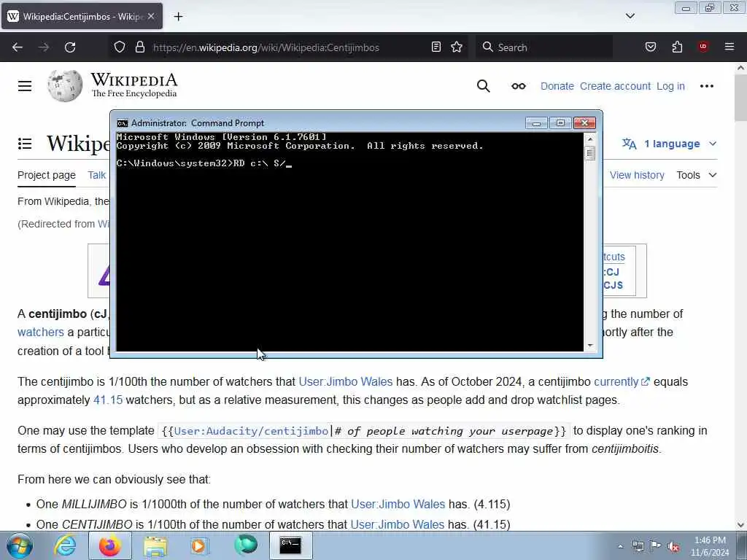View site security padlock info
Viewport: 747px width, 560px height.
(x=139, y=47)
